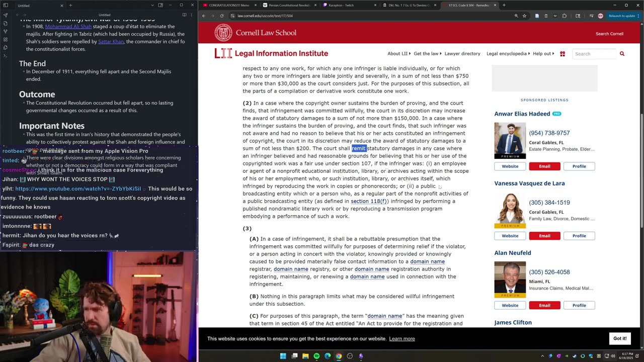Open Cornell Law School logo link
This screenshot has height=362, width=644.
pyautogui.click(x=255, y=33)
